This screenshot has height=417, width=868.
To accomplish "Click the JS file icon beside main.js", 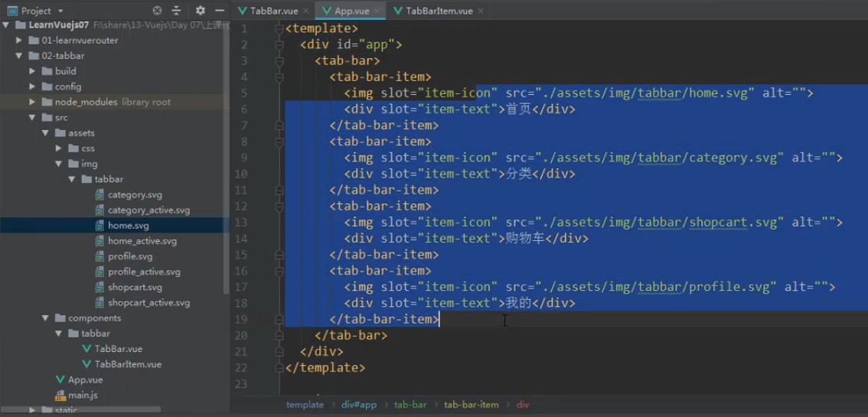I will coord(60,396).
